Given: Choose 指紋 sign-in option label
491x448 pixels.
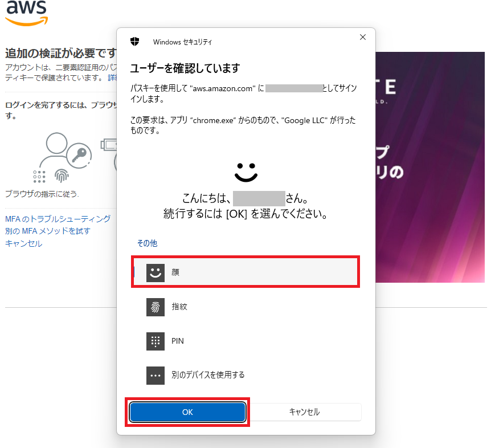Looking at the screenshot, I should click(x=179, y=307).
